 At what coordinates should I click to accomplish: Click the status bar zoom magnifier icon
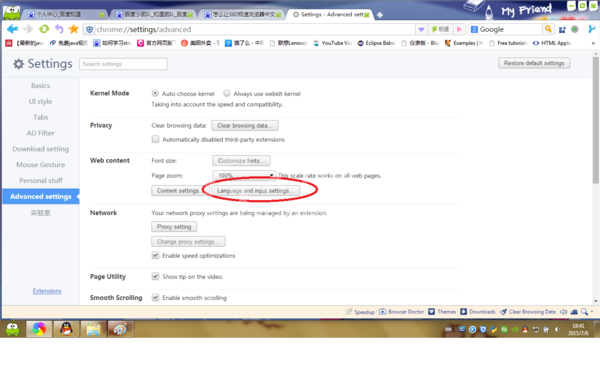584,312
